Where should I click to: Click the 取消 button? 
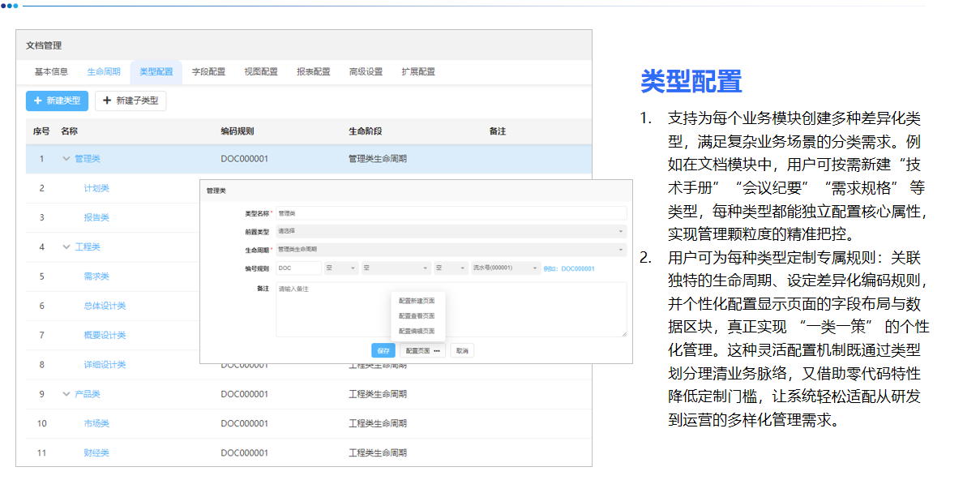coord(462,350)
